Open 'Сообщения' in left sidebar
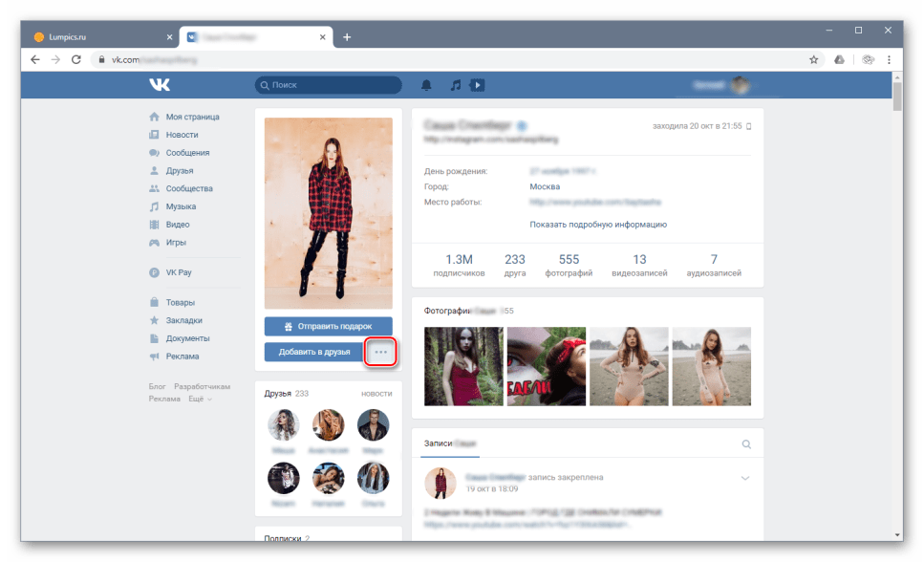 click(x=187, y=153)
